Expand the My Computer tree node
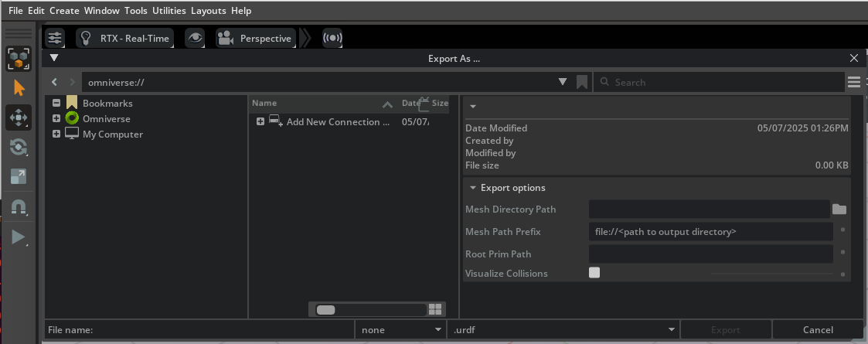The image size is (868, 344). coord(56,135)
